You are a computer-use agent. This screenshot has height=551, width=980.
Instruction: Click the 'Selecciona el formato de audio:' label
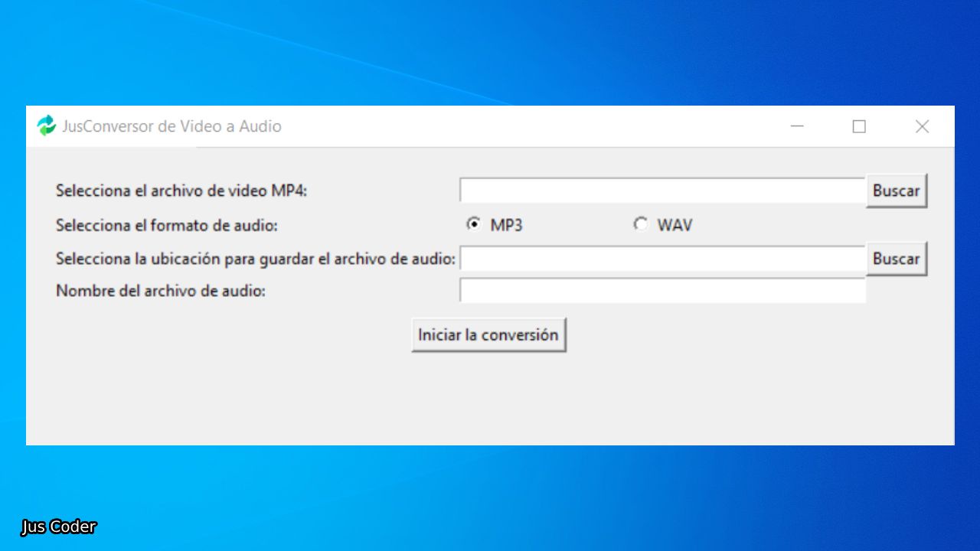[167, 225]
